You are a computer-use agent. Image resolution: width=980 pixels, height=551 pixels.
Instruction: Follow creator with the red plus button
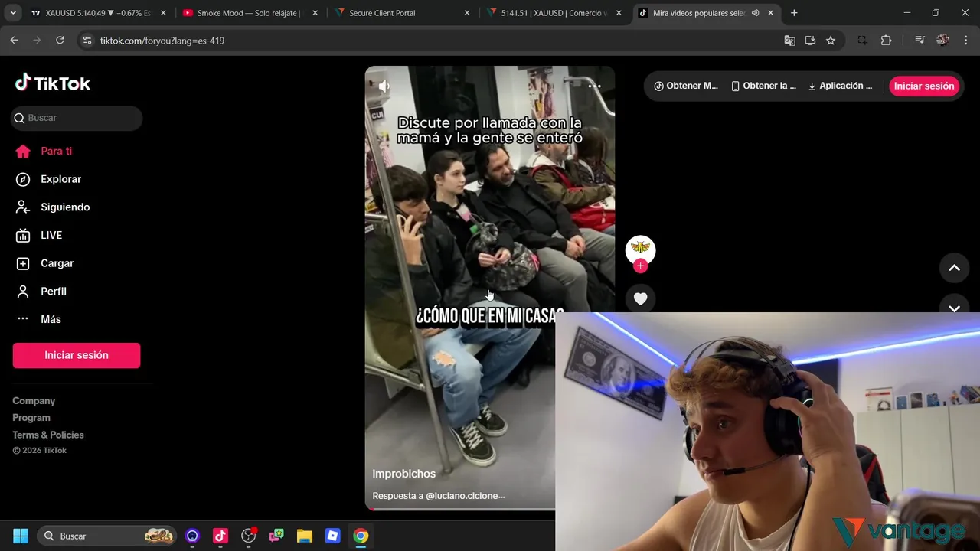click(x=640, y=266)
